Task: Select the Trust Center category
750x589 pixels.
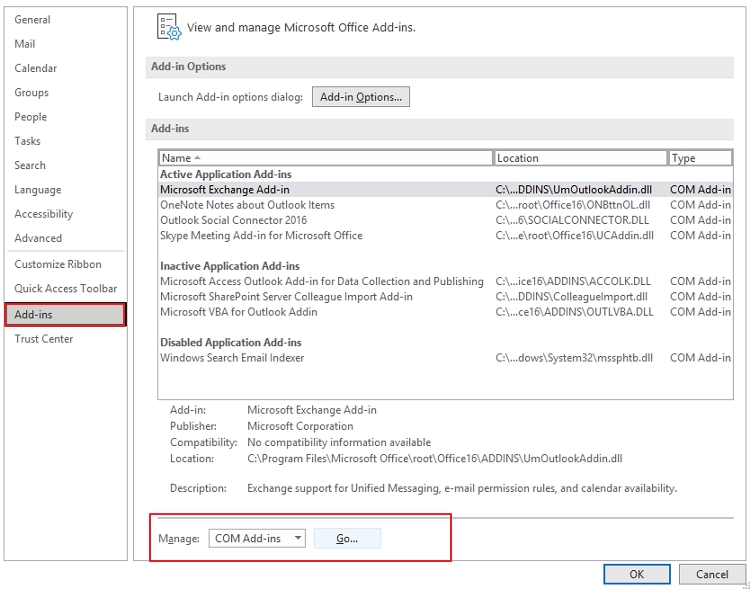Action: point(43,339)
